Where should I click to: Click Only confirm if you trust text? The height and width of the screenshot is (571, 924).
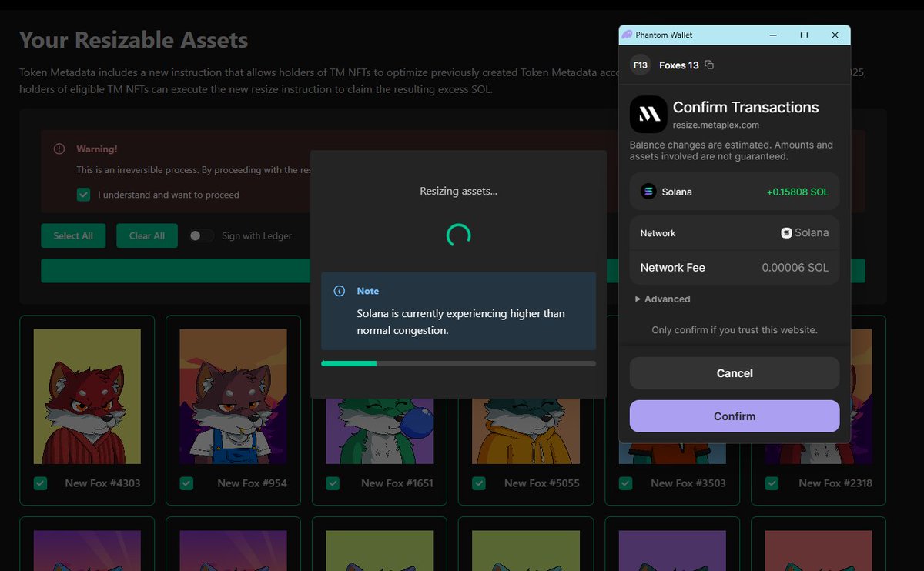point(735,330)
